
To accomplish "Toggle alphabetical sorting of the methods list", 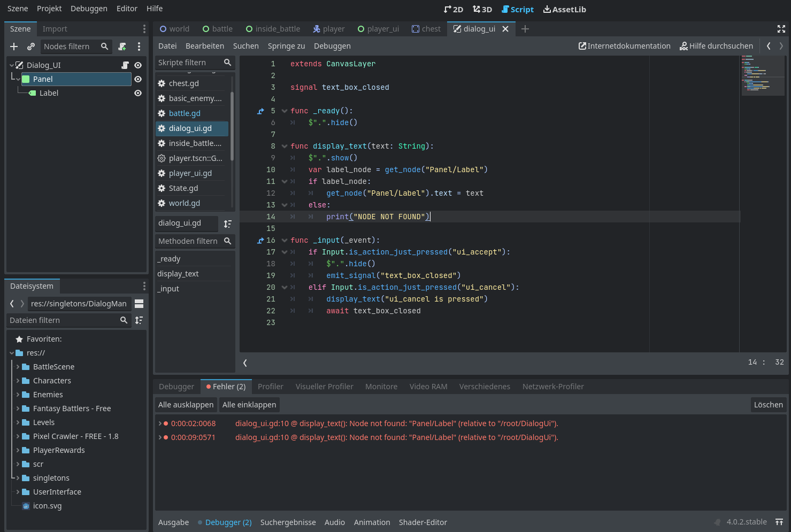I will pos(228,223).
